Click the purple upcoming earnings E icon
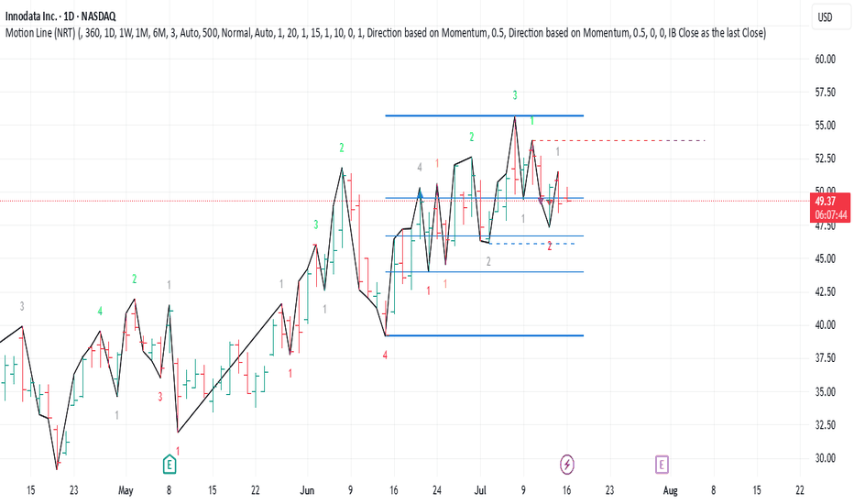Screen dimensions: 854x504 (x=662, y=465)
